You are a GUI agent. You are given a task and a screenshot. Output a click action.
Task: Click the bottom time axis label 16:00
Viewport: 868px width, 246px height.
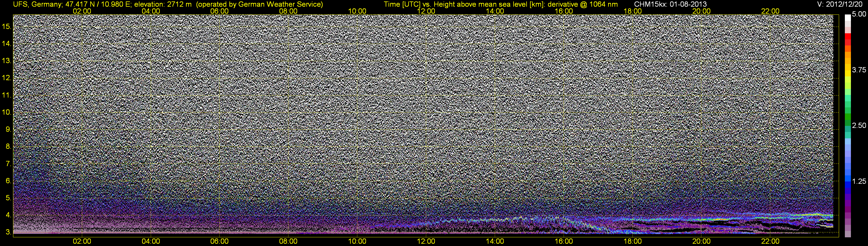pyautogui.click(x=564, y=241)
